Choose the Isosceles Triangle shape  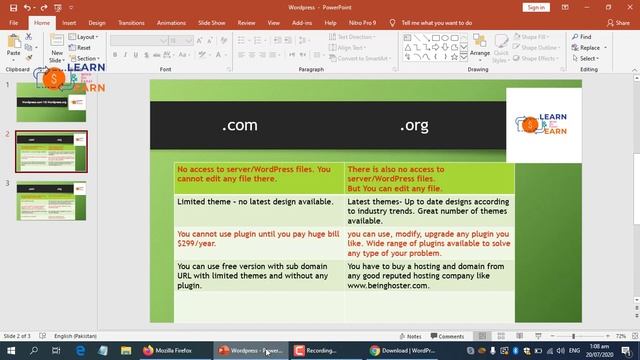[407, 47]
